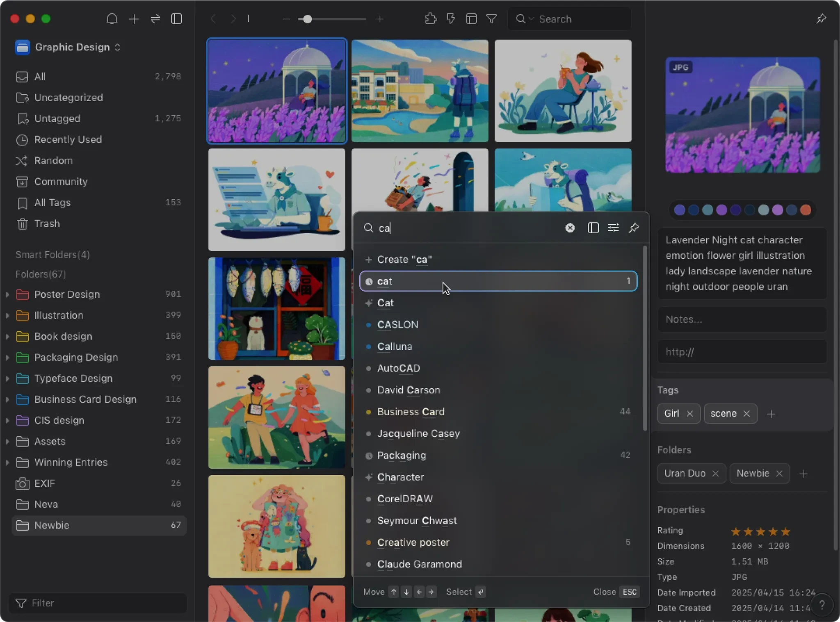Select the lowercase cat tag
Image resolution: width=840 pixels, height=622 pixels.
click(x=499, y=281)
